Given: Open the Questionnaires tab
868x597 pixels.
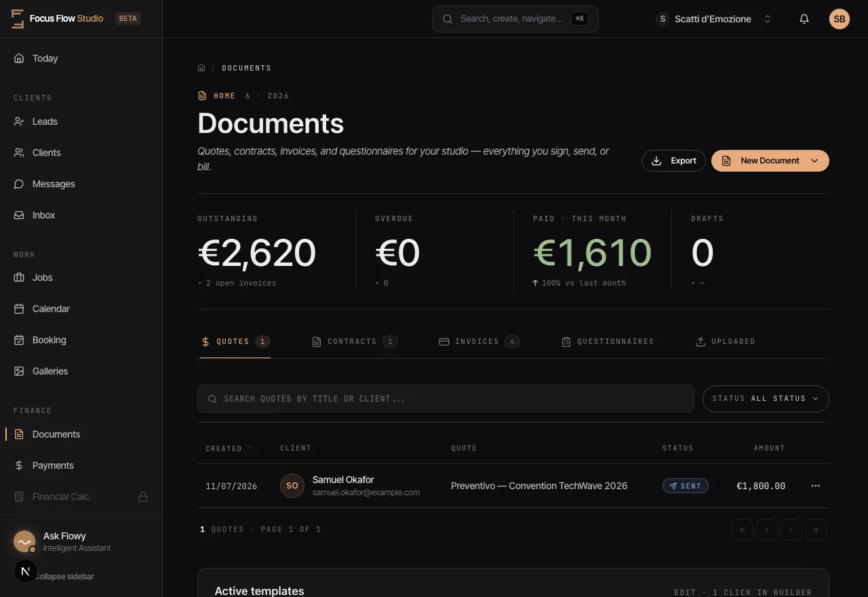Looking at the screenshot, I should [x=608, y=342].
